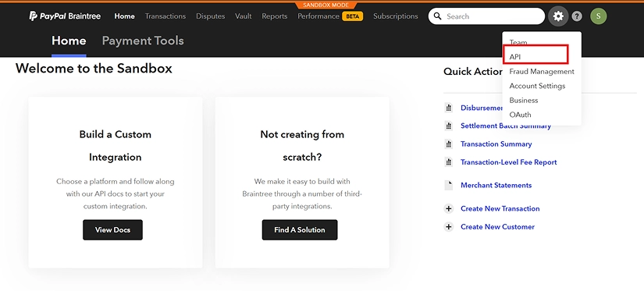
Task: Open the Settlement Batch Summary link
Action: pyautogui.click(x=506, y=126)
